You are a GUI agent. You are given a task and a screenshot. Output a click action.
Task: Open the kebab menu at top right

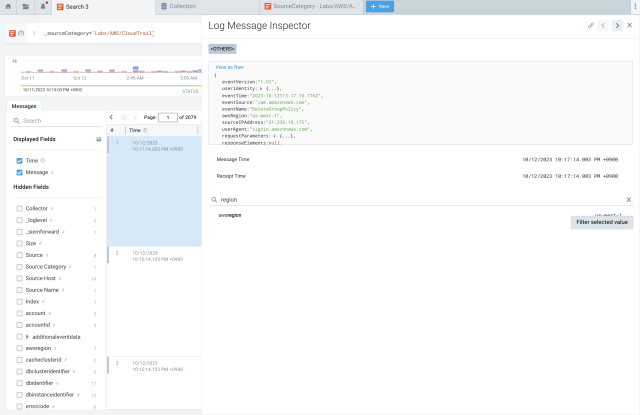click(635, 7)
